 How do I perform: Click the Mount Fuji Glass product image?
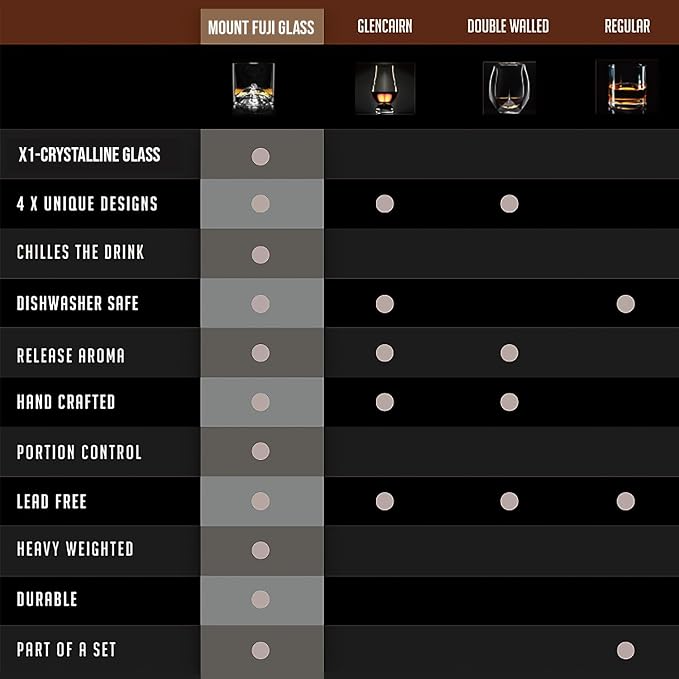pyautogui.click(x=253, y=88)
